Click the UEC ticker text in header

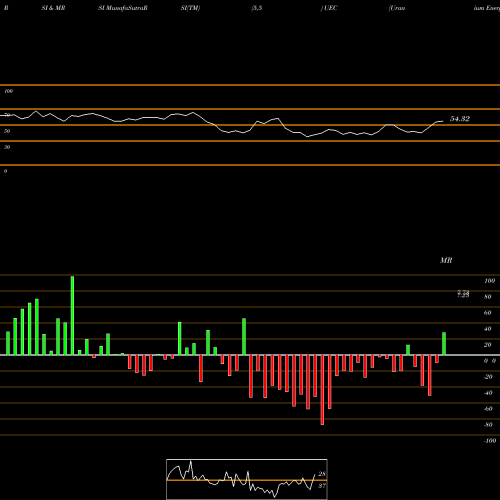(x=331, y=8)
